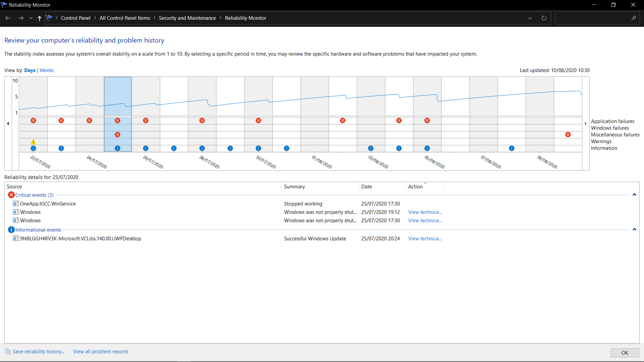This screenshot has height=362, width=644.
Task: Sort by Summary column header
Action: point(320,187)
